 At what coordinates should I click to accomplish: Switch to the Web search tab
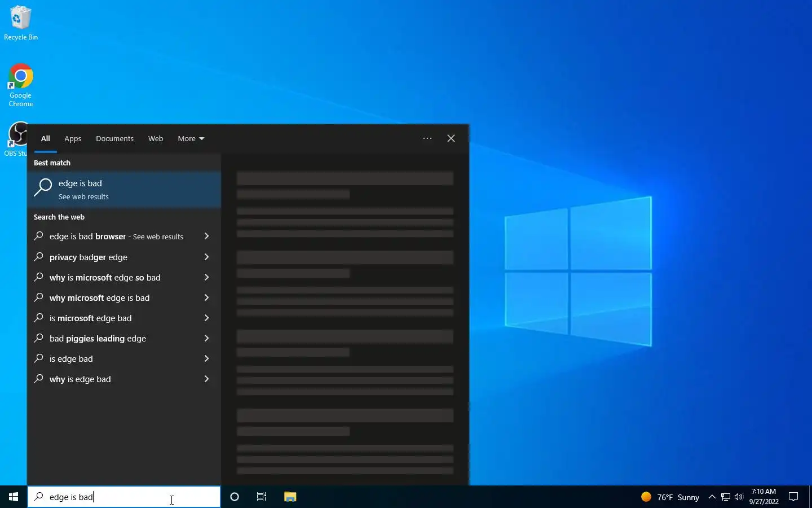(x=156, y=138)
